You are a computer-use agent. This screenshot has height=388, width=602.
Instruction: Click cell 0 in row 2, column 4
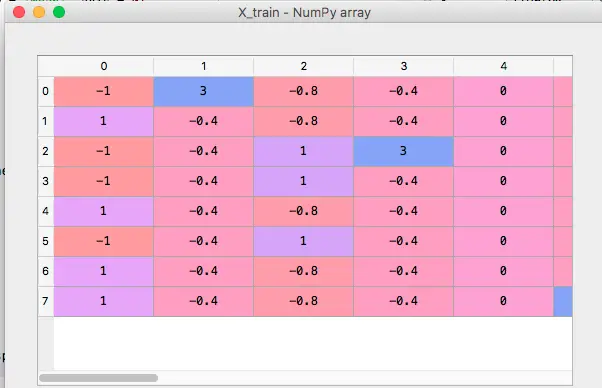point(503,151)
